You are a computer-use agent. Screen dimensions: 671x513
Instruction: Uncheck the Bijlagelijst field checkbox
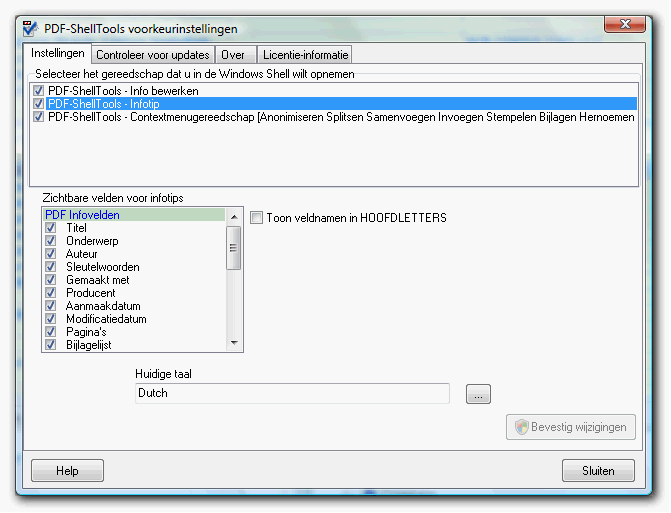pos(50,345)
